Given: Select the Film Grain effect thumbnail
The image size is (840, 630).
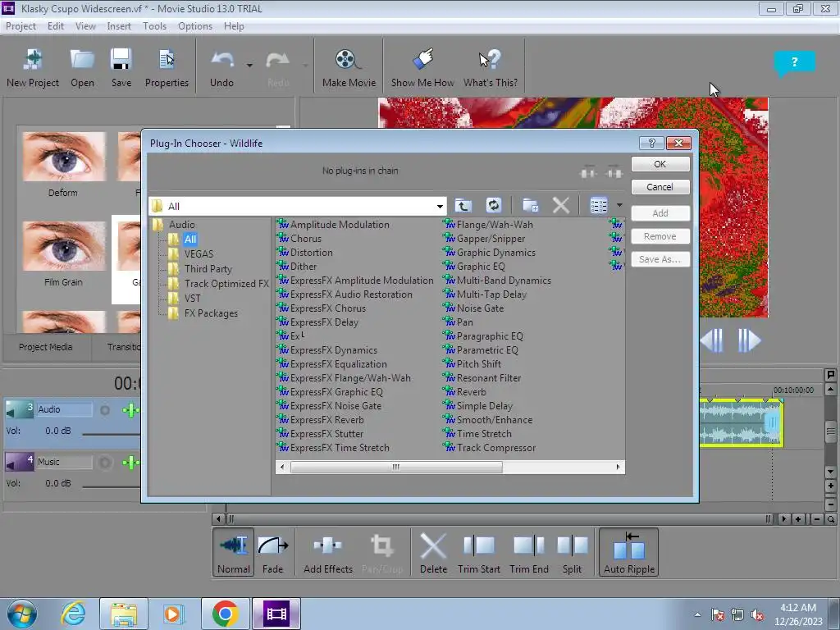Looking at the screenshot, I should coord(64,254).
